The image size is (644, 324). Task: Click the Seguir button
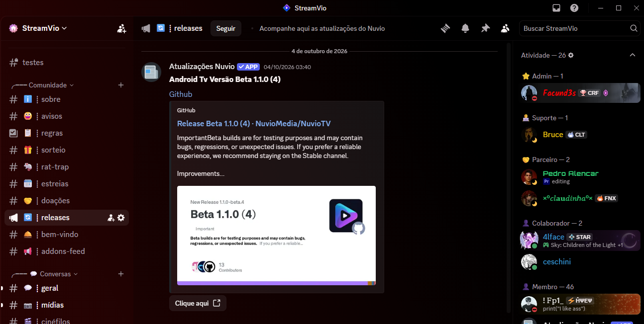pos(226,28)
